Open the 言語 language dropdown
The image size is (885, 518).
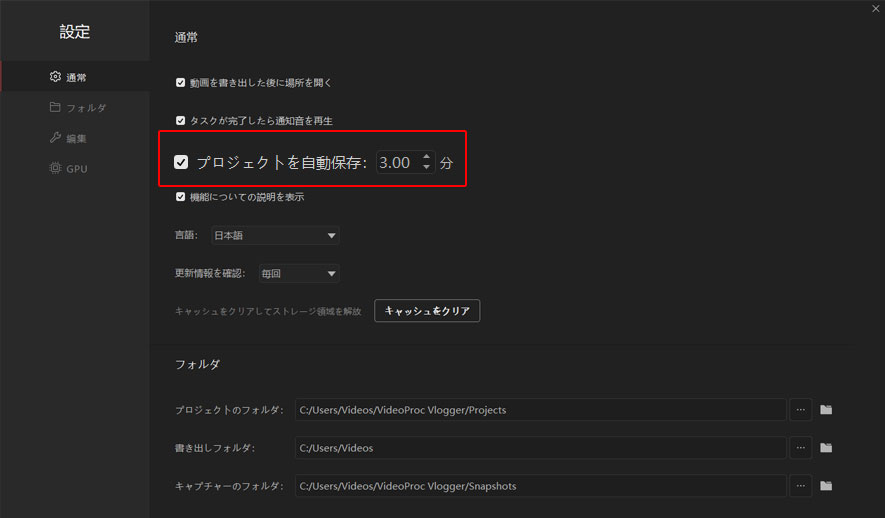pos(275,235)
